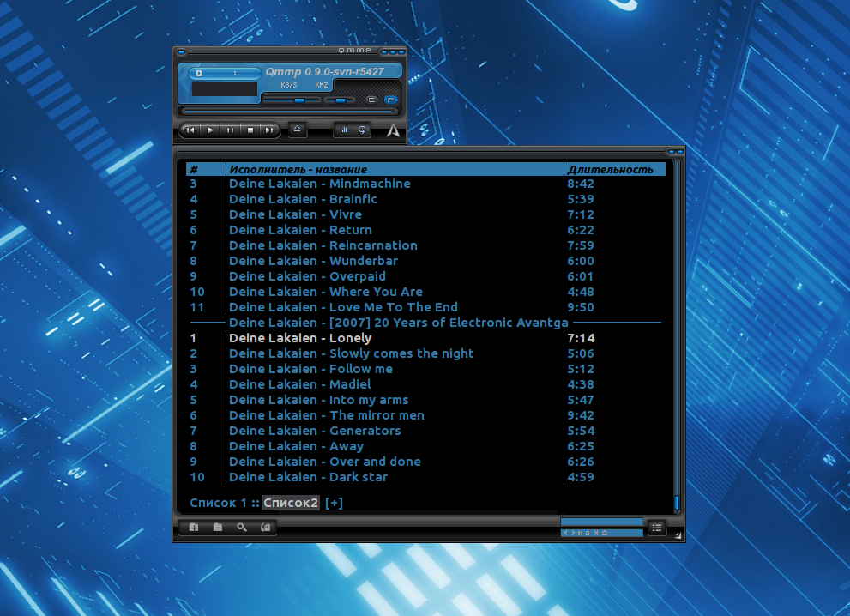Image resolution: width=850 pixels, height=616 pixels.
Task: Skip to the next track
Action: 269,130
